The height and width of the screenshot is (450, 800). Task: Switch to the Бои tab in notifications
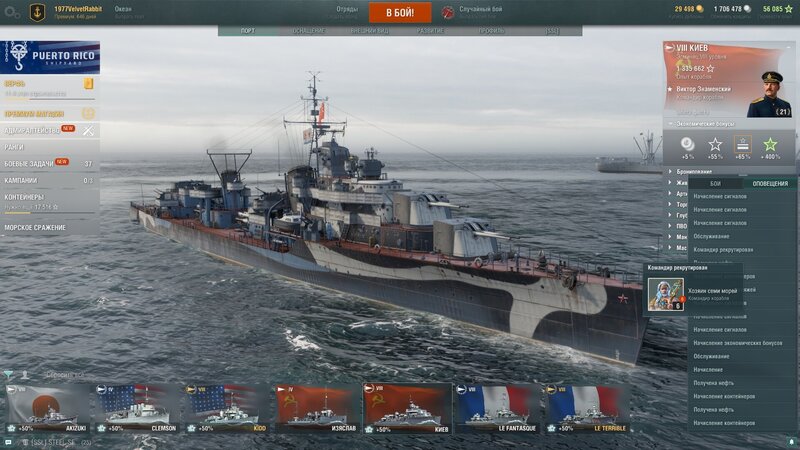[715, 184]
